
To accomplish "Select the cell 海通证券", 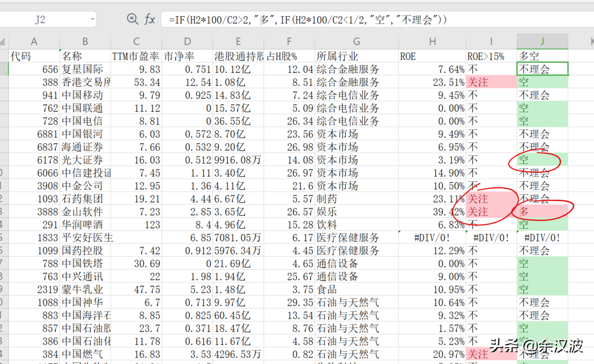I will [86, 147].
